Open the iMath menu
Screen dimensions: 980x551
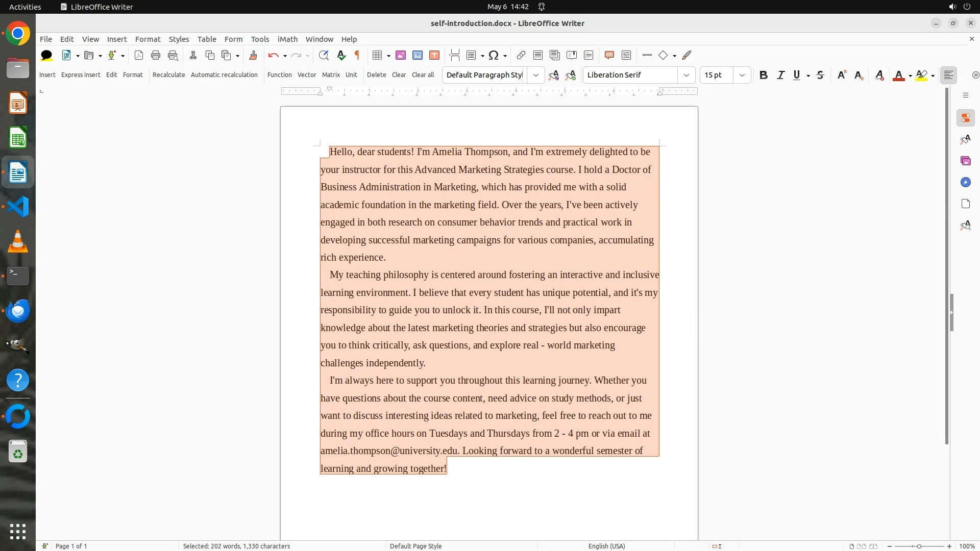[287, 39]
